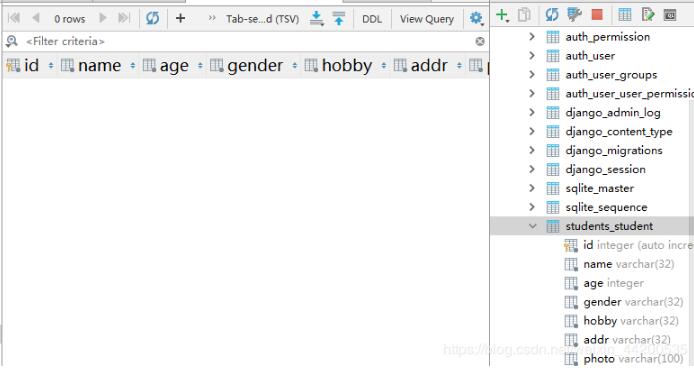The image size is (694, 368).
Task: Select auth_user table
Action: pyautogui.click(x=590, y=56)
